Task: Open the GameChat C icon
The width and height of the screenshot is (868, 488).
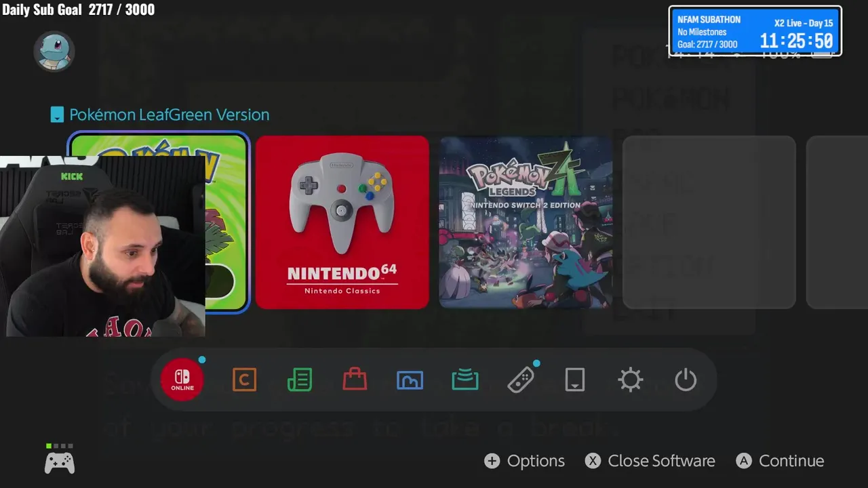Action: coord(244,380)
